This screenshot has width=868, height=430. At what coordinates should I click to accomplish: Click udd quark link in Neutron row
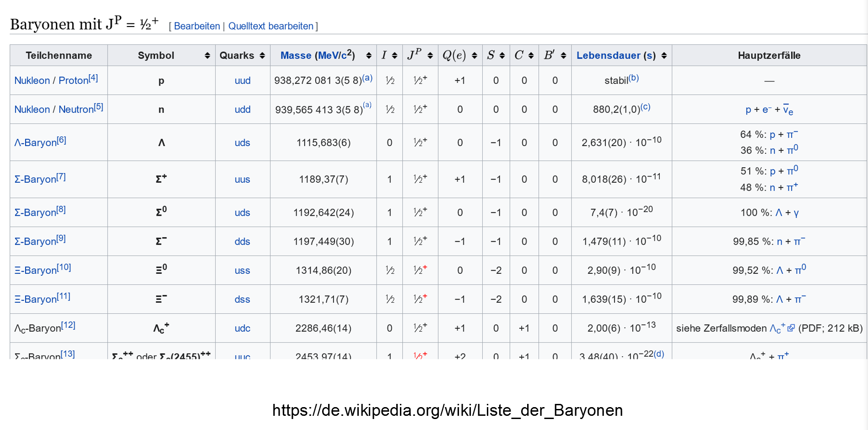[x=243, y=109]
